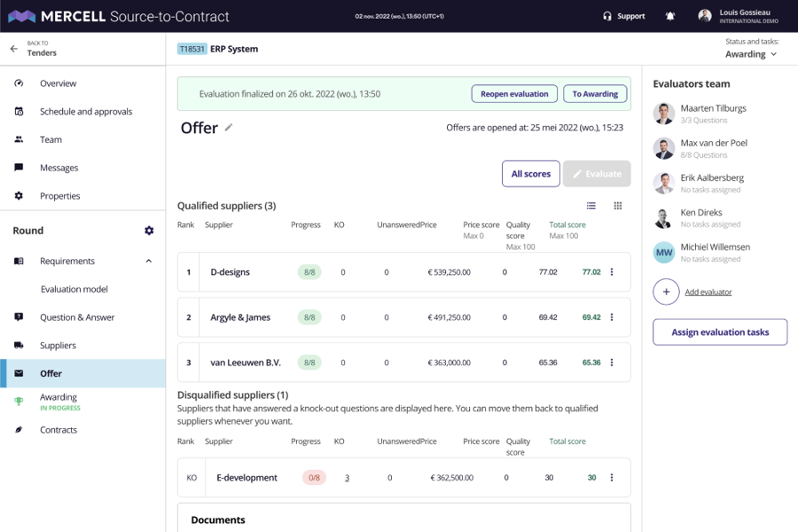Image resolution: width=798 pixels, height=532 pixels.
Task: Select the van Leeuwen B.V. supplier row
Action: click(x=246, y=363)
